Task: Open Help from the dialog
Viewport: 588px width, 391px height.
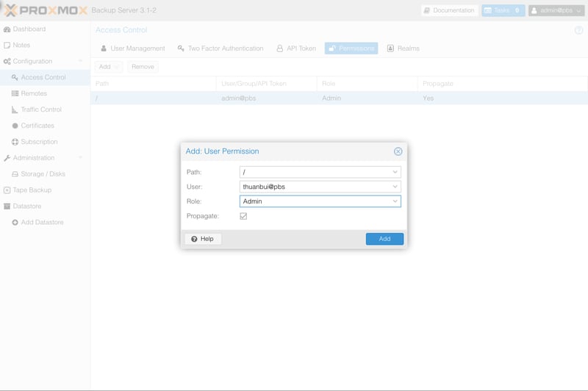Action: [x=203, y=239]
